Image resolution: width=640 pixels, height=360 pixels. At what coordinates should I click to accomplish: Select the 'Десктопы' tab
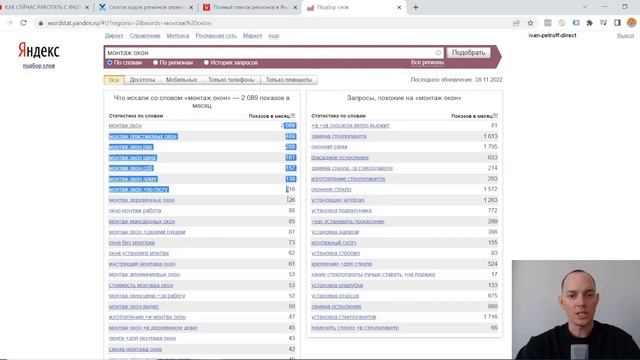[x=142, y=80]
